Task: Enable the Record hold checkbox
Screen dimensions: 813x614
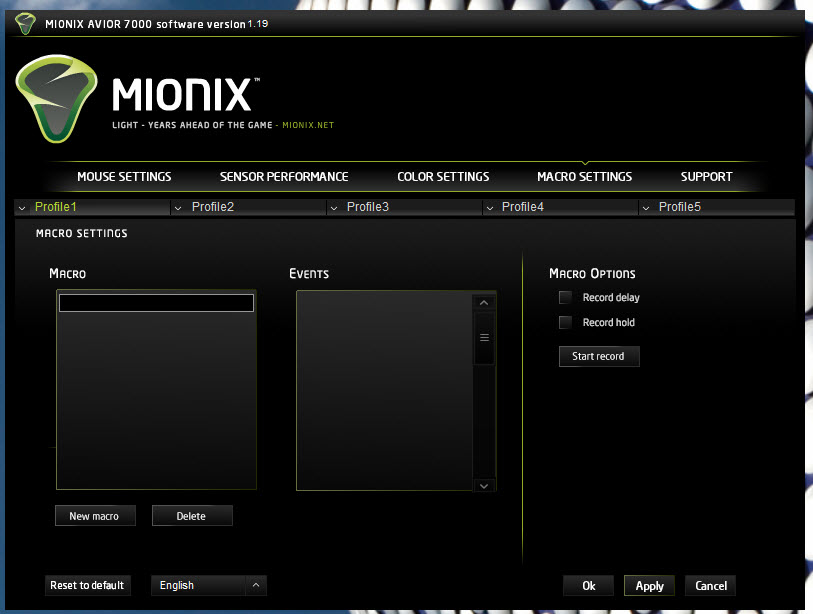Action: [565, 322]
